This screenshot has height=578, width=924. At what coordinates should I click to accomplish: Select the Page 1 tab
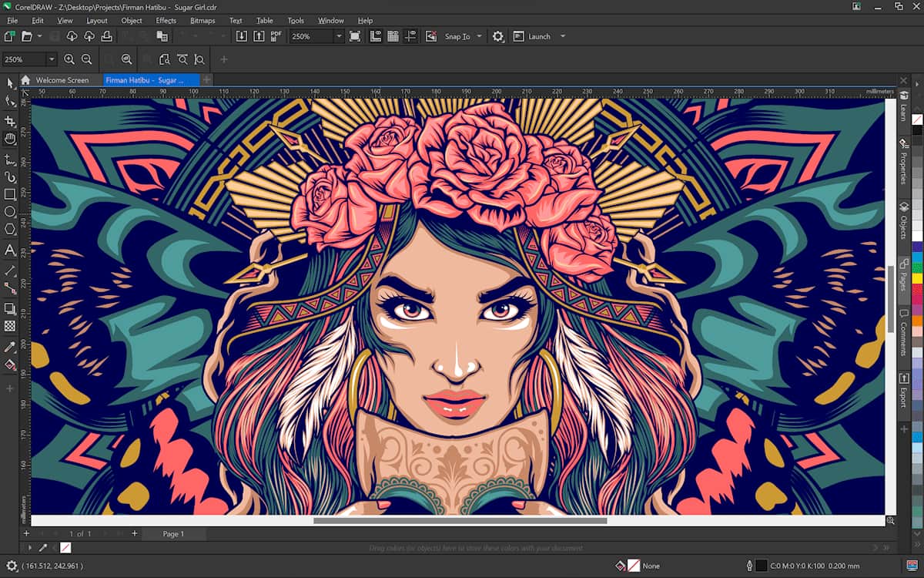click(x=172, y=533)
